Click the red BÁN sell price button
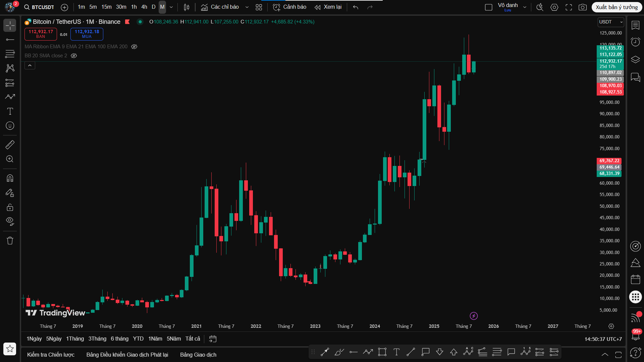Viewport: 644px width, 362px height. pos(41,34)
